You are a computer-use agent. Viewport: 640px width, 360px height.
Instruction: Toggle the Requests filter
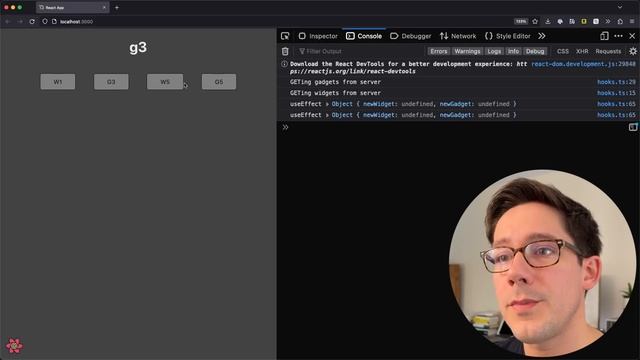click(x=608, y=51)
